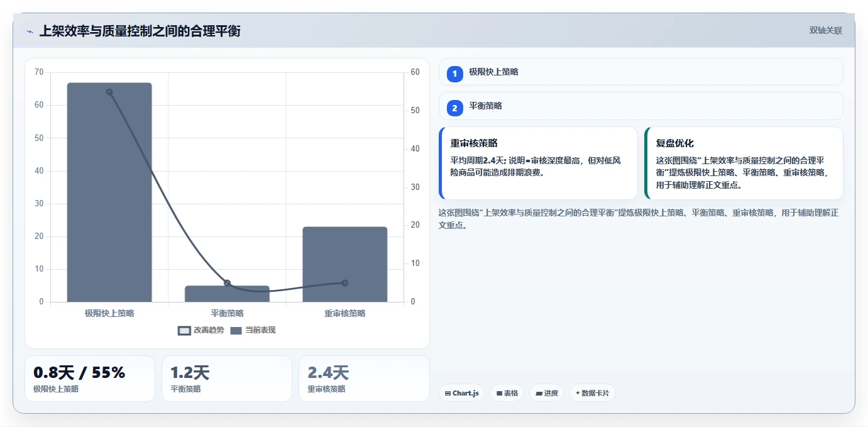Viewport: 868px width, 427px height.
Task: Click the lightning icon beside the title
Action: 30,31
